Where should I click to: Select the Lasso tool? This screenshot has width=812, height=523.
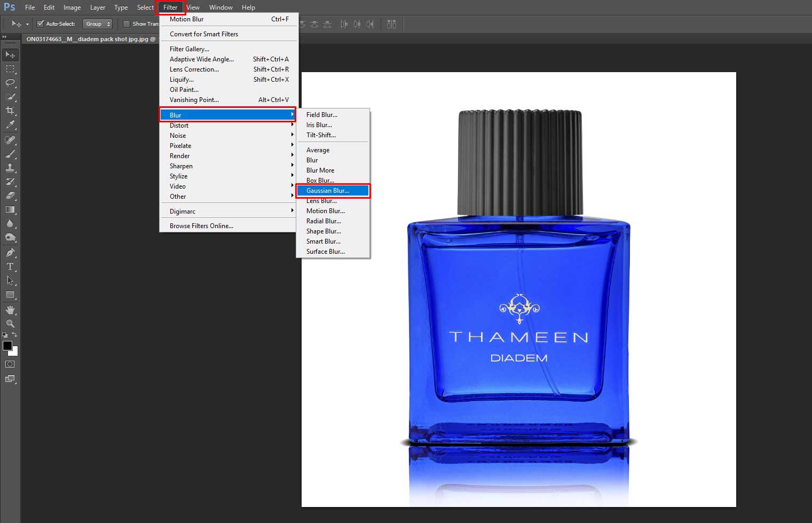tap(10, 83)
